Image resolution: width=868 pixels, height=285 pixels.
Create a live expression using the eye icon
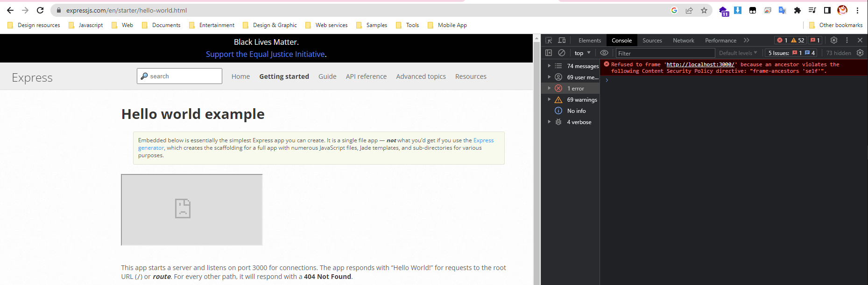click(604, 53)
